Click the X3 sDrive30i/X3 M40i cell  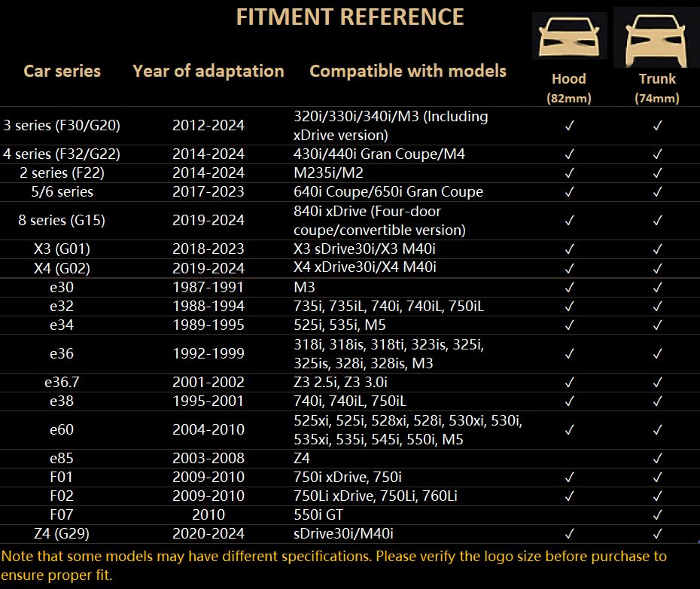point(364,249)
